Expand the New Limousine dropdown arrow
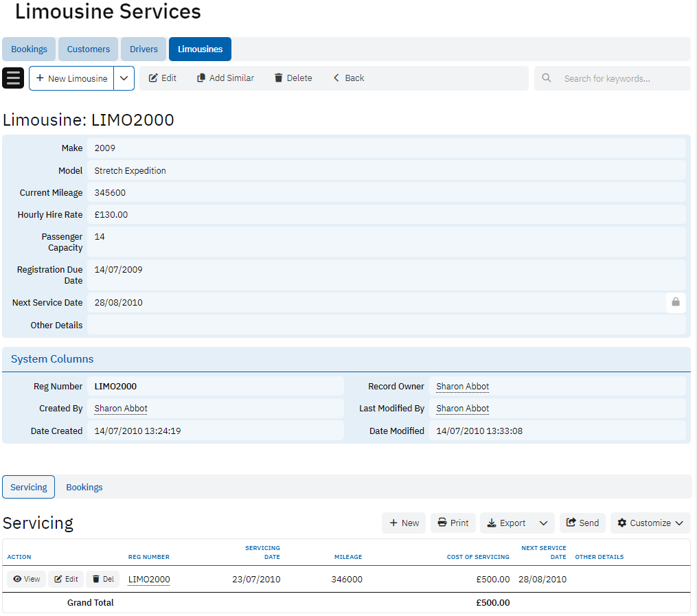 pyautogui.click(x=124, y=78)
